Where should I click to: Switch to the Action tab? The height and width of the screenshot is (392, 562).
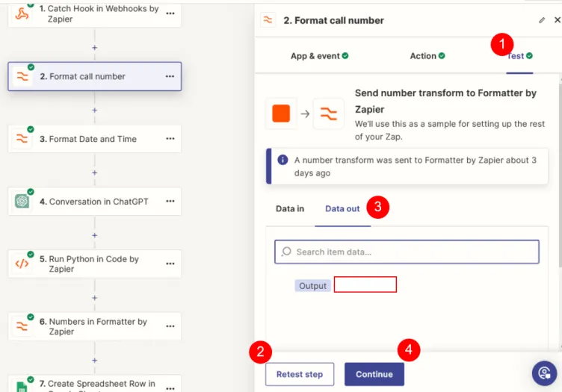(x=427, y=56)
